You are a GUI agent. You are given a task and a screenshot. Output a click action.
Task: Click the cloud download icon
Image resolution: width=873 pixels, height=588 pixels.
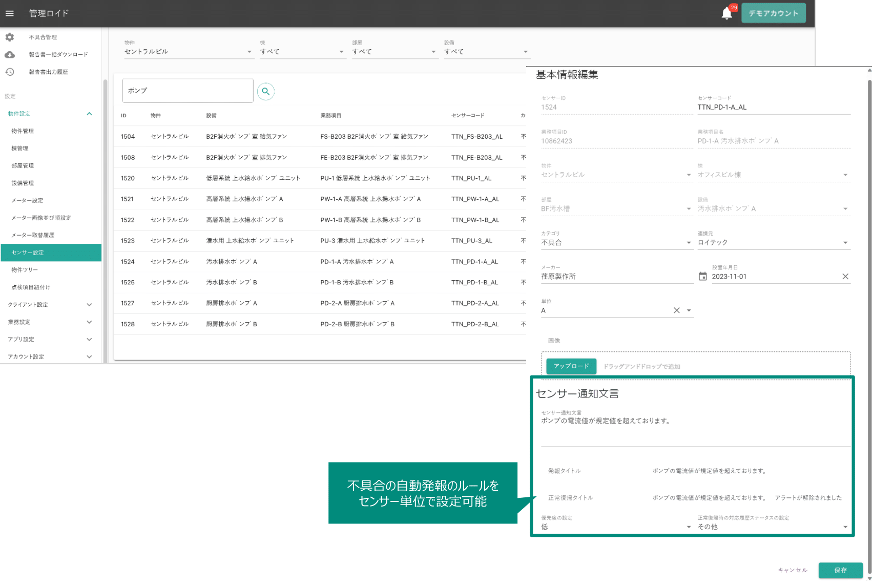(10, 54)
